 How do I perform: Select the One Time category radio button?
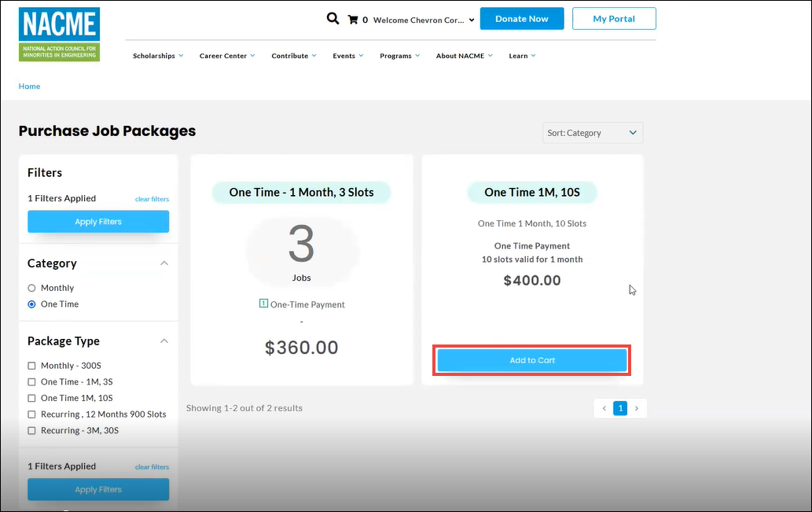click(x=32, y=304)
